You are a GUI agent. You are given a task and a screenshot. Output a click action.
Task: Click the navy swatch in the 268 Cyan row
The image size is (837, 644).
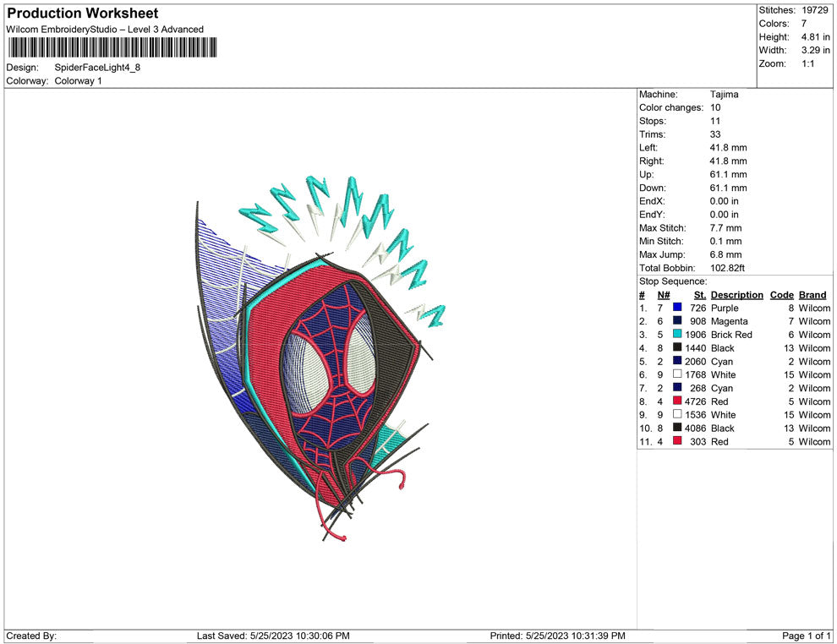click(677, 387)
